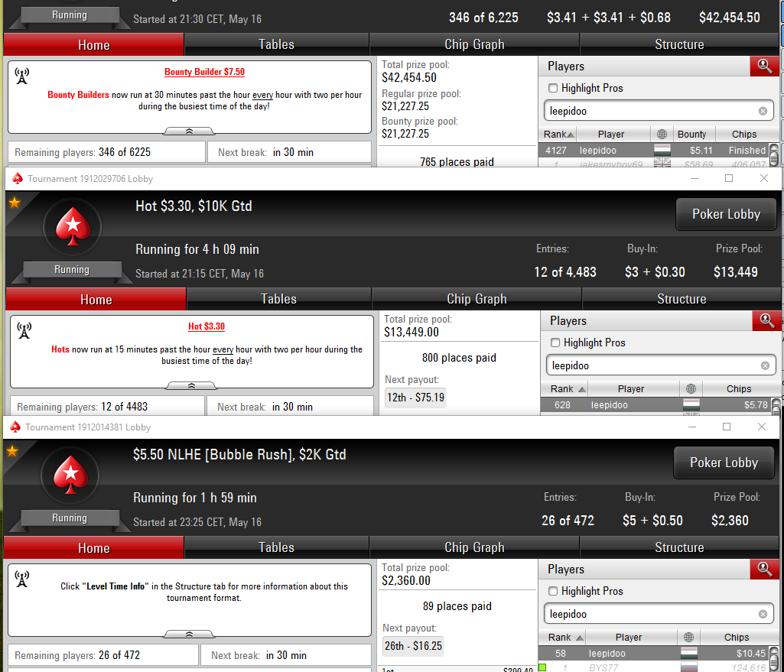The height and width of the screenshot is (672, 784).
Task: Click player search icon in Bounty Builder window
Action: (x=764, y=66)
